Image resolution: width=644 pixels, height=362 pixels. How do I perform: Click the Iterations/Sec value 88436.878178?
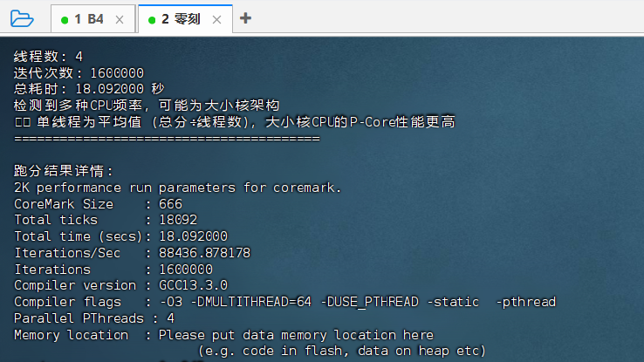(x=204, y=253)
